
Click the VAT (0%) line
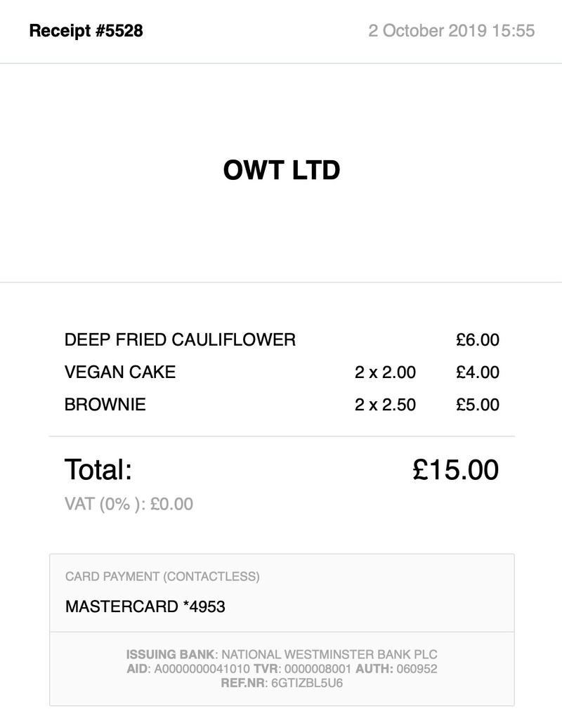(x=129, y=504)
